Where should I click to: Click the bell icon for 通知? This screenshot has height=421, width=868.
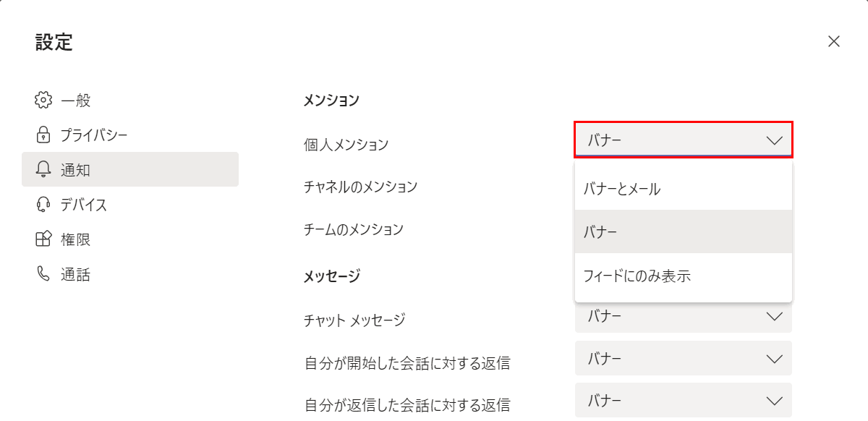click(43, 170)
